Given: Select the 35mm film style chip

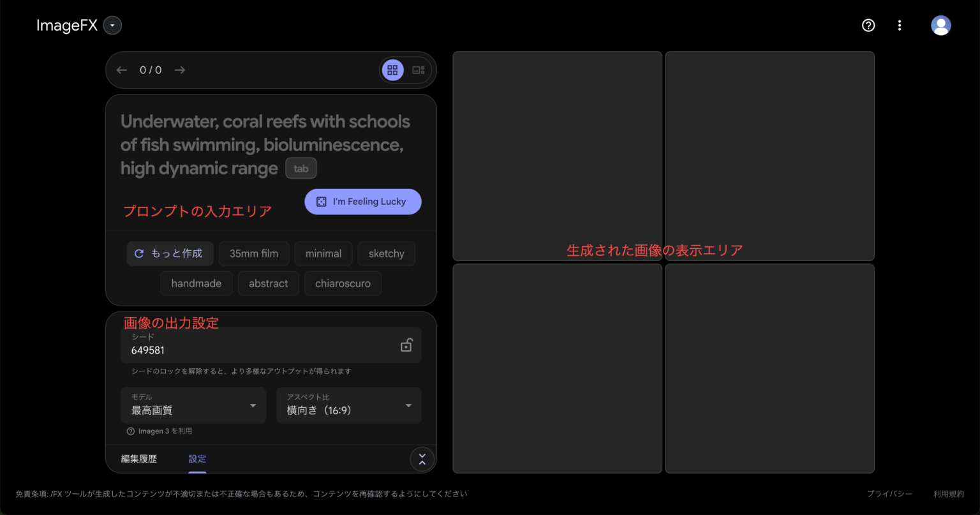Looking at the screenshot, I should coord(254,253).
